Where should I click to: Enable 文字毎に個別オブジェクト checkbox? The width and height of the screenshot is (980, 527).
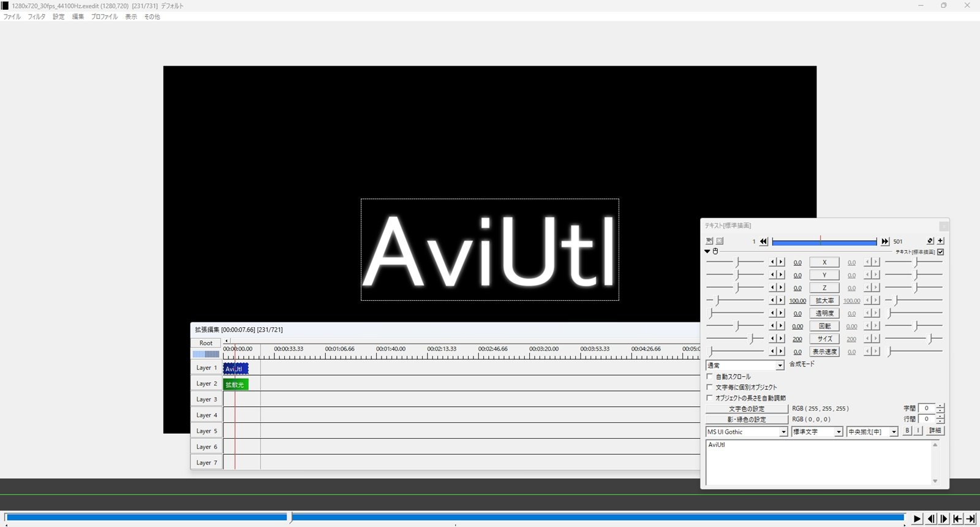pyautogui.click(x=710, y=387)
